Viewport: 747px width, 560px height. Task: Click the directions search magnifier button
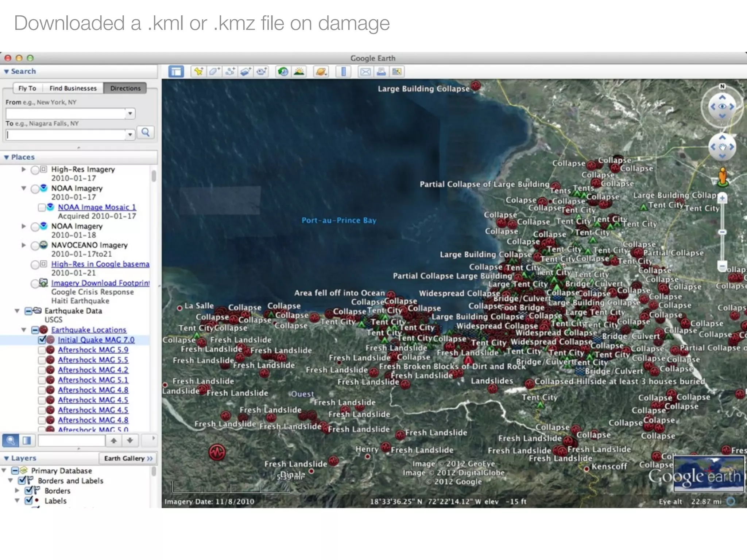point(146,132)
